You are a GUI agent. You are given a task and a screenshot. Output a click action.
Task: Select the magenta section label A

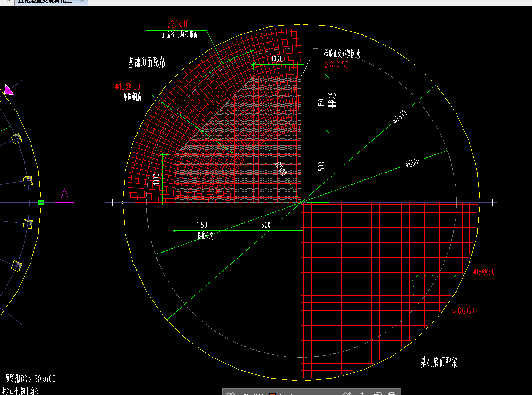64,194
